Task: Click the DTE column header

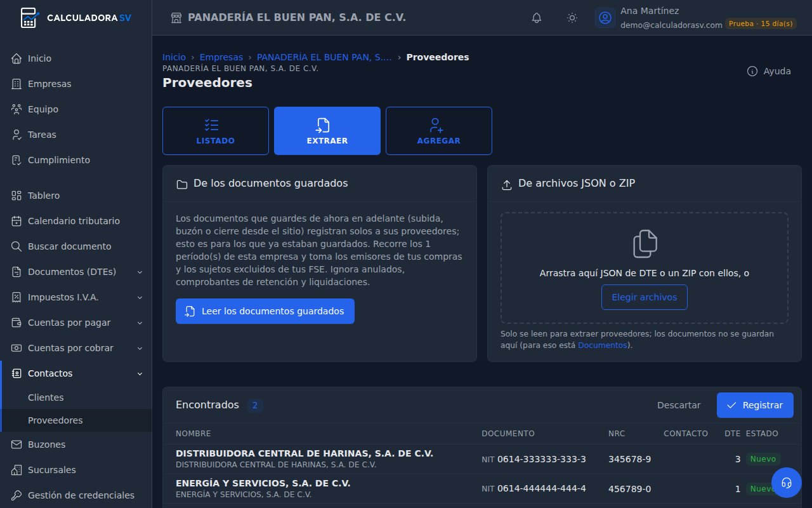Action: click(x=733, y=434)
